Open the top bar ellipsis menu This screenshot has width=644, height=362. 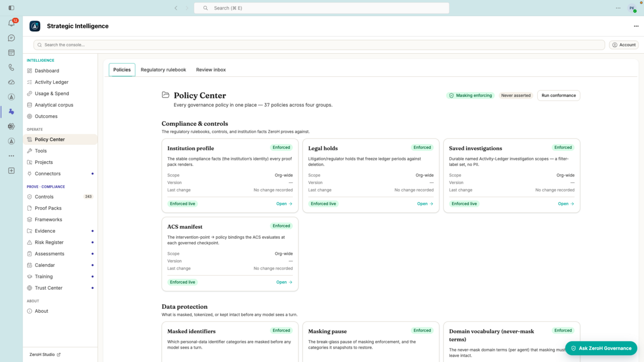pos(618,8)
